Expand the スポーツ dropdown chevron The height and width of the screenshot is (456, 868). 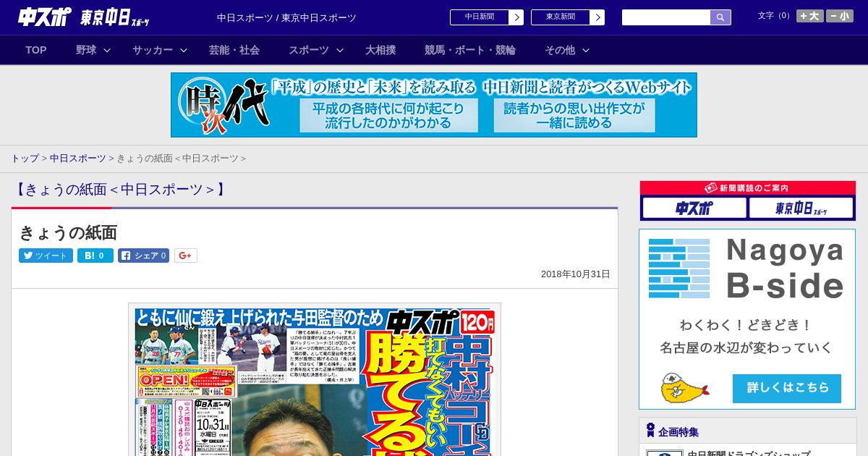[x=340, y=50]
